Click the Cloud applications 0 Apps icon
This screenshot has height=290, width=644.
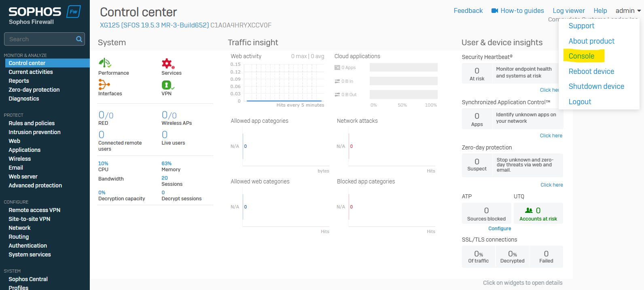(x=337, y=67)
